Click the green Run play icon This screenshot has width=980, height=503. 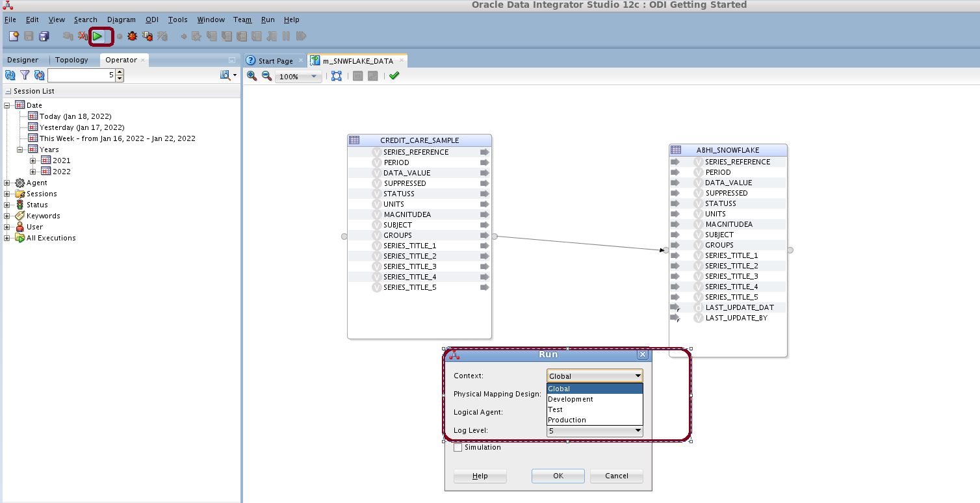[x=97, y=36]
